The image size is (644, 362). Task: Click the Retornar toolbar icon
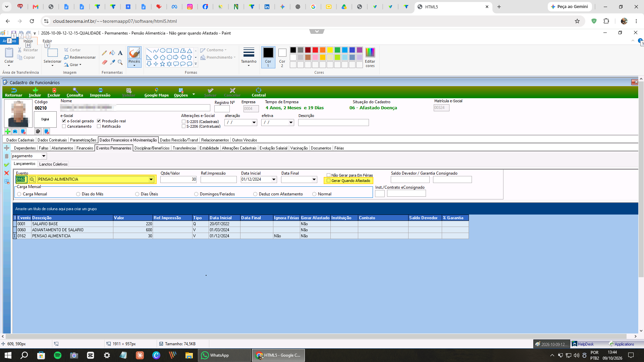[14, 93]
